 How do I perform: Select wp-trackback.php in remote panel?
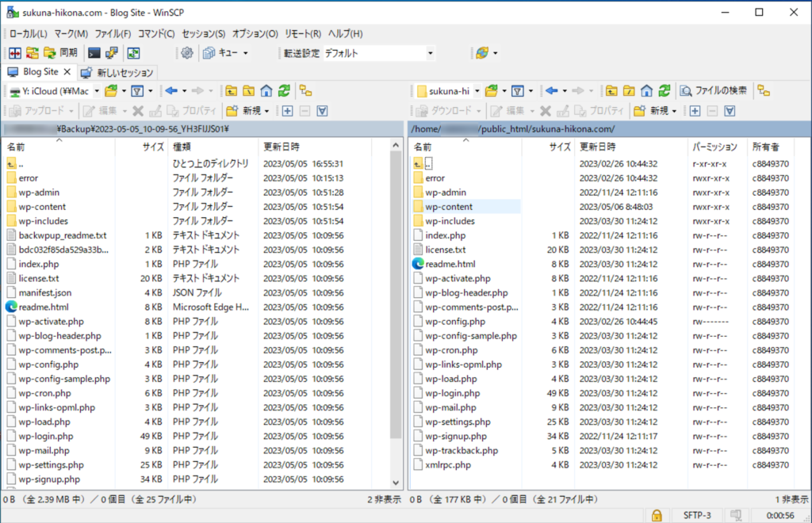pyautogui.click(x=462, y=451)
